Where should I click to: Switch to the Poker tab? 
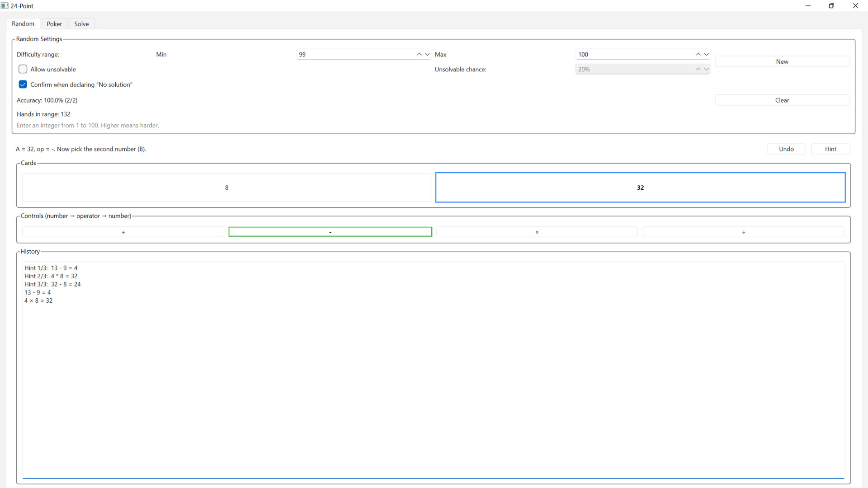[54, 24]
